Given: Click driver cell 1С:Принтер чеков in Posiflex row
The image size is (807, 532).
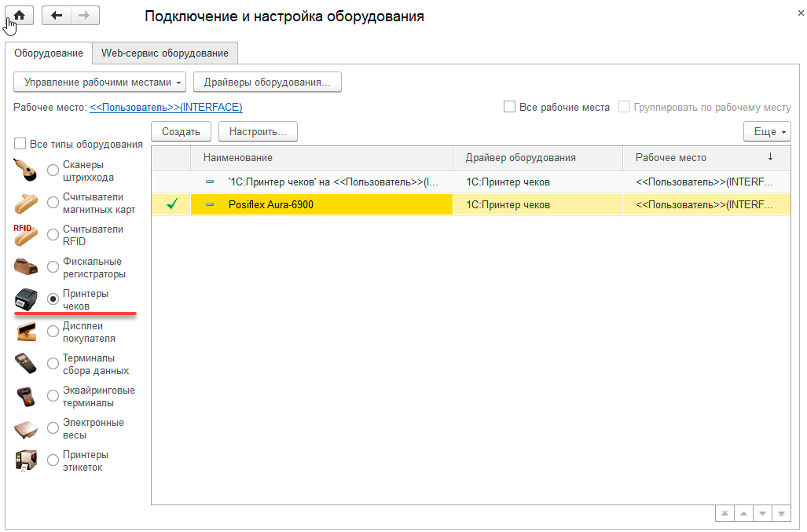Looking at the screenshot, I should click(537, 204).
